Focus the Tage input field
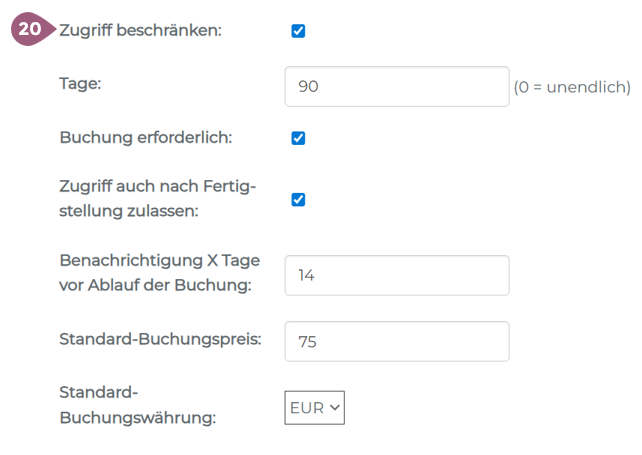Viewport: 642px width, 455px height. (x=397, y=87)
